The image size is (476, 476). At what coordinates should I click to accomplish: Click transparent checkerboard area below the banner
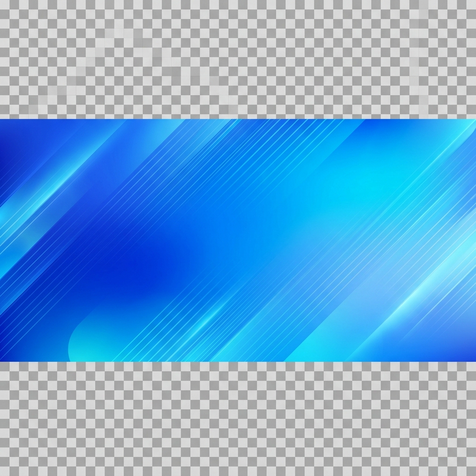point(238,419)
